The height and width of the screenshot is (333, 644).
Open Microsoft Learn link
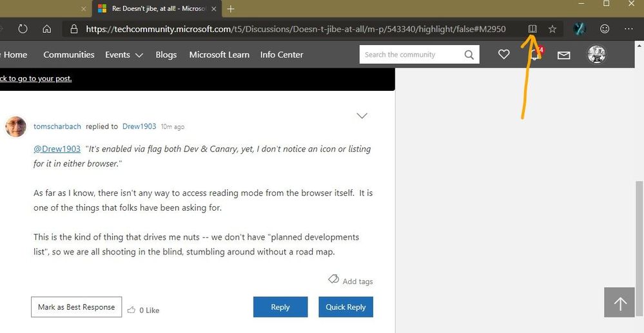coord(219,55)
